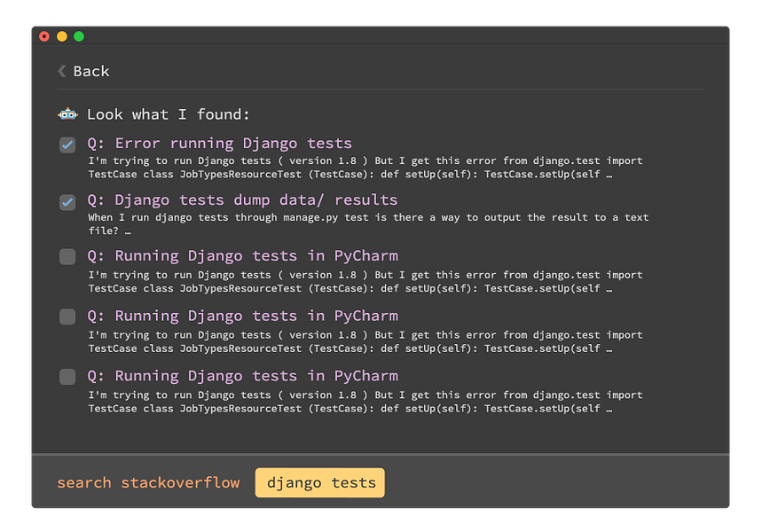
Task: Minimize the window using the yellow button
Action: tap(61, 36)
